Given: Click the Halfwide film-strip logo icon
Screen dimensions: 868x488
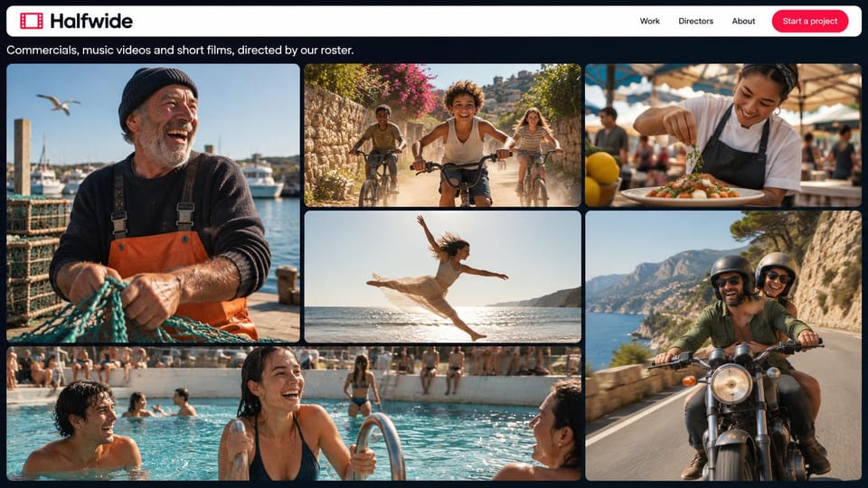Looking at the screenshot, I should (x=32, y=21).
